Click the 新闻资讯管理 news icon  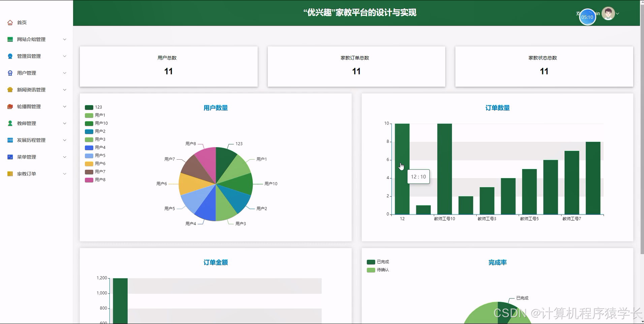[9, 90]
